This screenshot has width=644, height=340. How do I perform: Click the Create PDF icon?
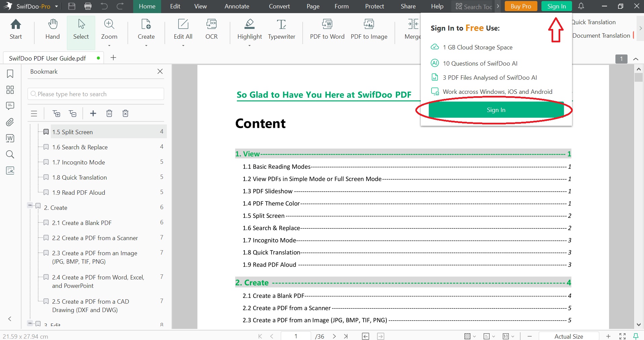[x=146, y=30]
